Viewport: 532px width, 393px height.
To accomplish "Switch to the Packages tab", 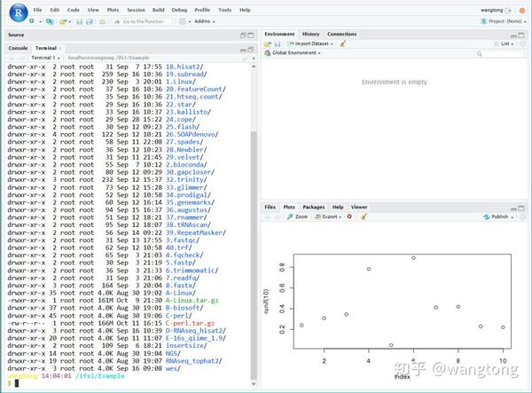I will [314, 207].
